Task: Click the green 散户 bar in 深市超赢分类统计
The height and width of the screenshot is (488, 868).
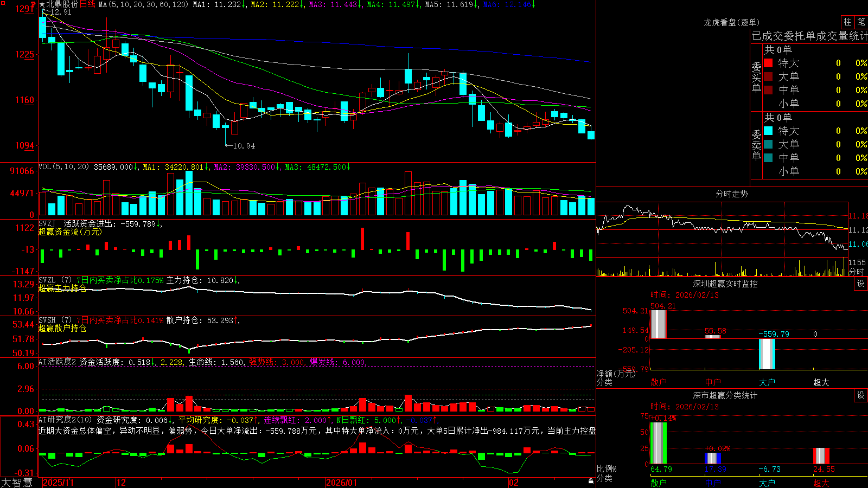Action: pos(658,443)
